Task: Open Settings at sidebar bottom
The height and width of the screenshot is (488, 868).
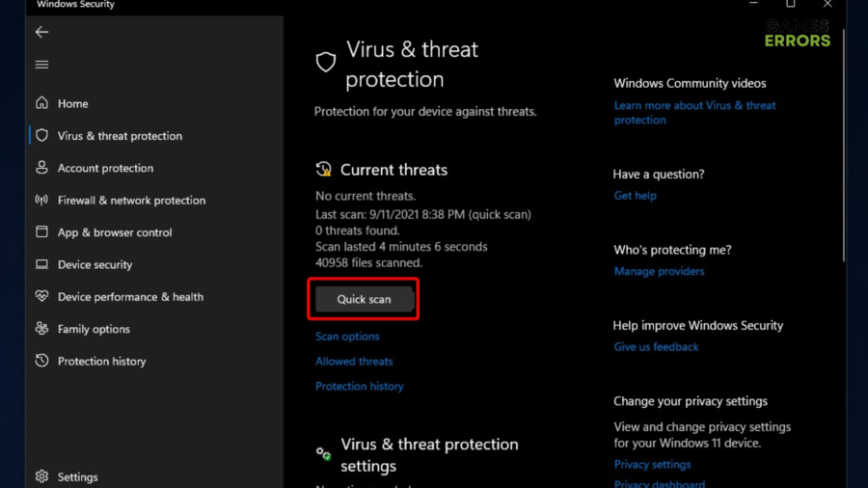Action: pos(77,476)
